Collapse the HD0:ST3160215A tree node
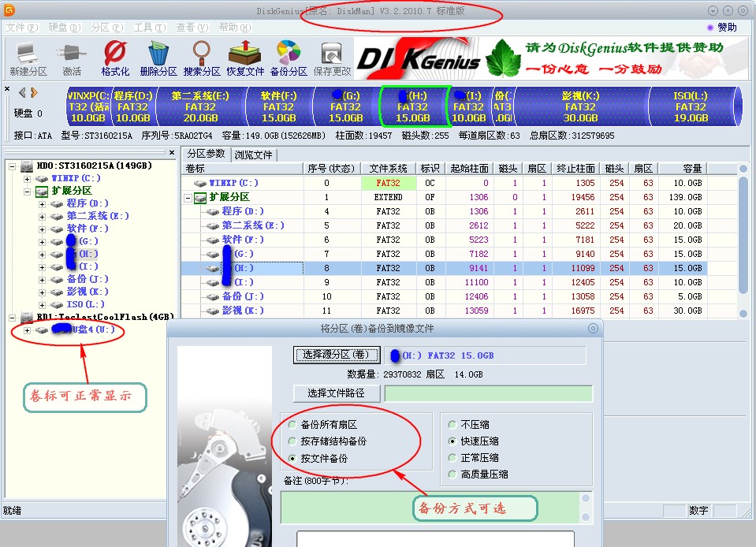 point(12,167)
